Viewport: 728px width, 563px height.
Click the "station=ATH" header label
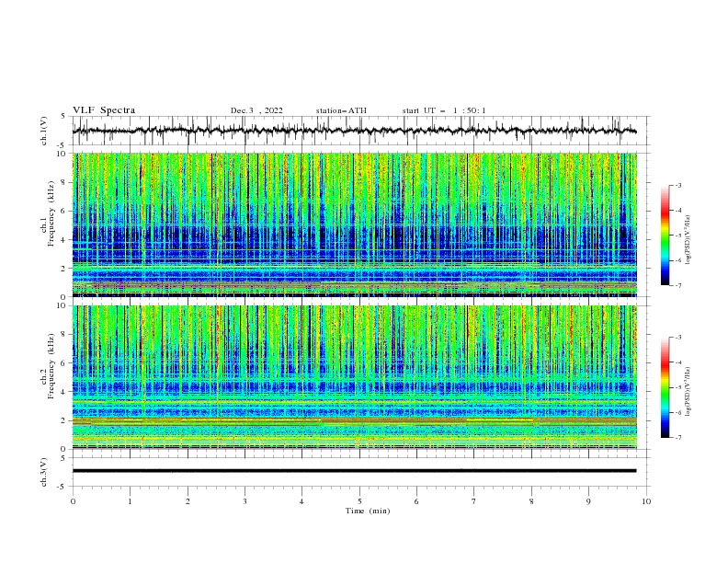[341, 110]
